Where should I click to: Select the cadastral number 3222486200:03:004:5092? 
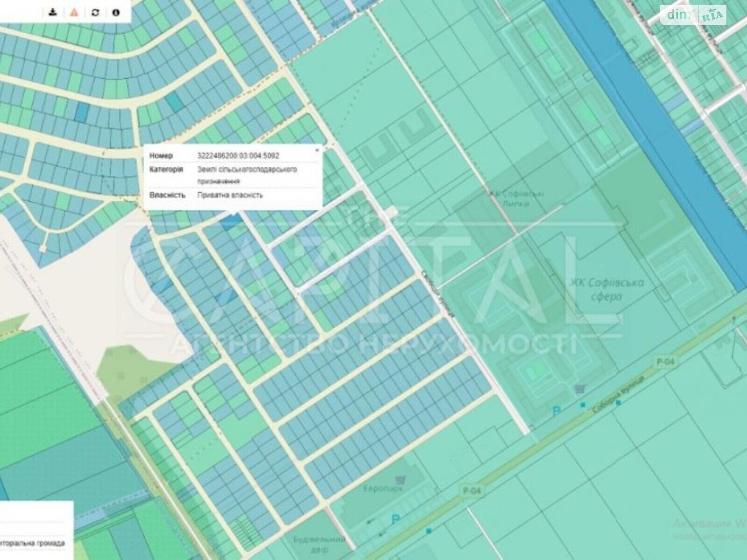238,155
